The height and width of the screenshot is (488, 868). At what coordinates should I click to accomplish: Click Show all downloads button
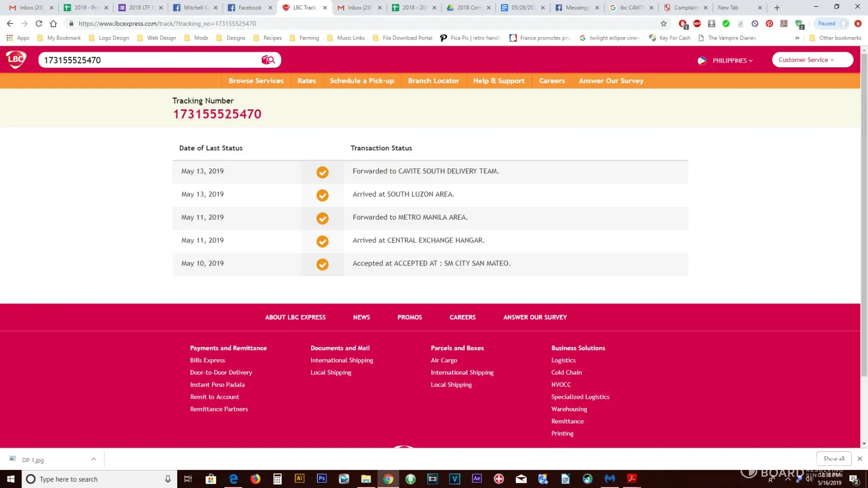[x=833, y=459]
